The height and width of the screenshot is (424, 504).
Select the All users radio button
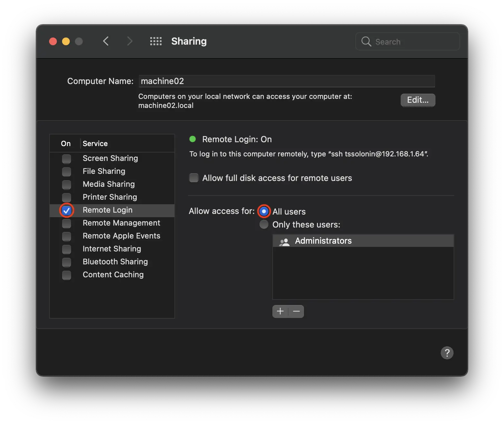point(264,211)
